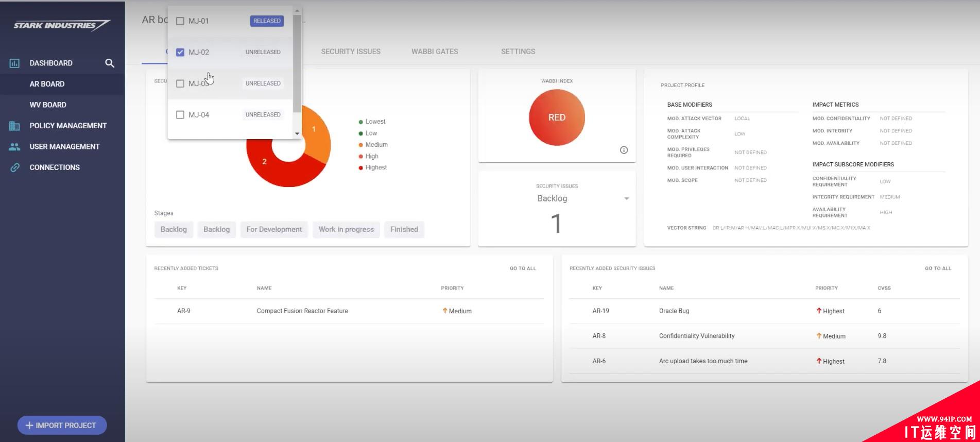Check the MJ-01 version checkbox
The height and width of the screenshot is (442, 980).
pos(180,21)
